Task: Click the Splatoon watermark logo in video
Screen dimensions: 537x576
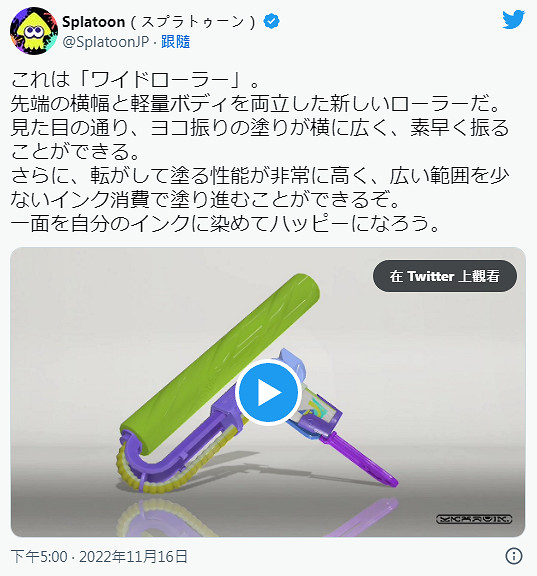Action: click(x=474, y=519)
